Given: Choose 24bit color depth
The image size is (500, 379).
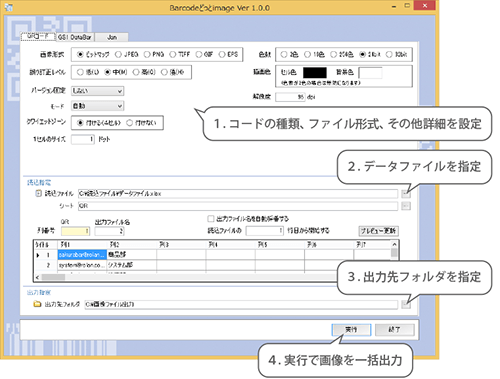Looking at the screenshot, I should 370,54.
